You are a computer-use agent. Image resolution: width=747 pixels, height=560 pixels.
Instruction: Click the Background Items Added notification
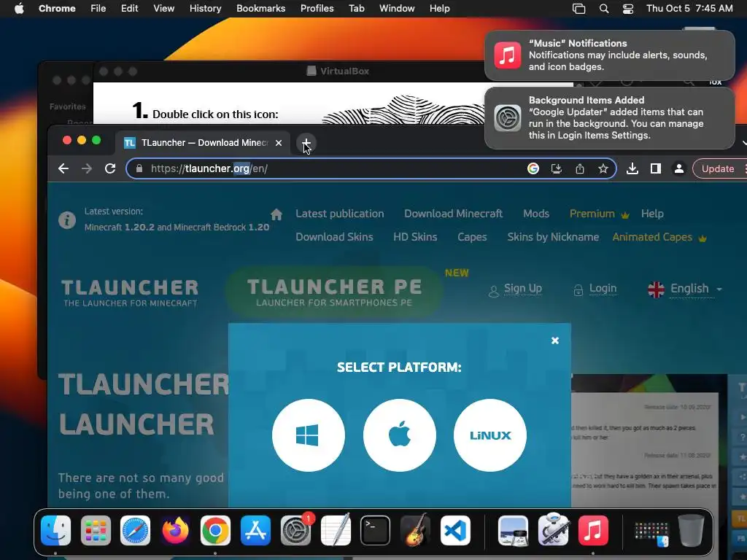pos(610,117)
